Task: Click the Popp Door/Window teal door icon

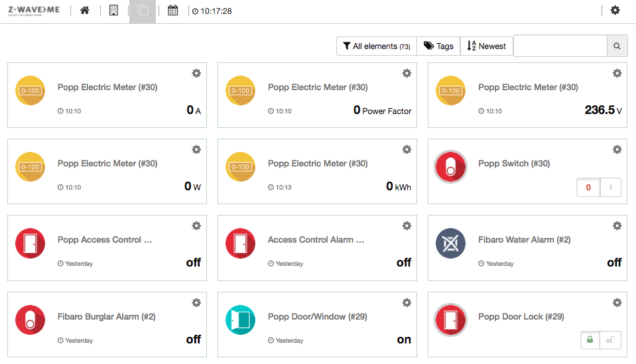Action: pos(241,320)
